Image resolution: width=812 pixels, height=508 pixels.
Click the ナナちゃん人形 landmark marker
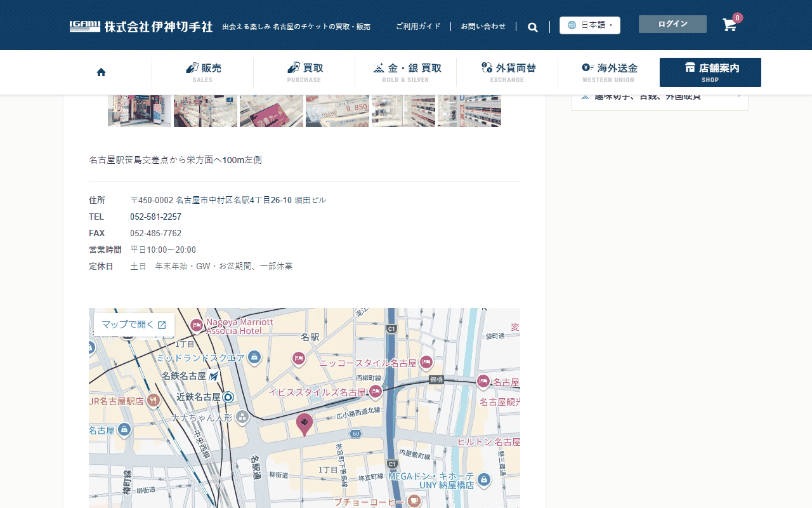click(x=242, y=417)
